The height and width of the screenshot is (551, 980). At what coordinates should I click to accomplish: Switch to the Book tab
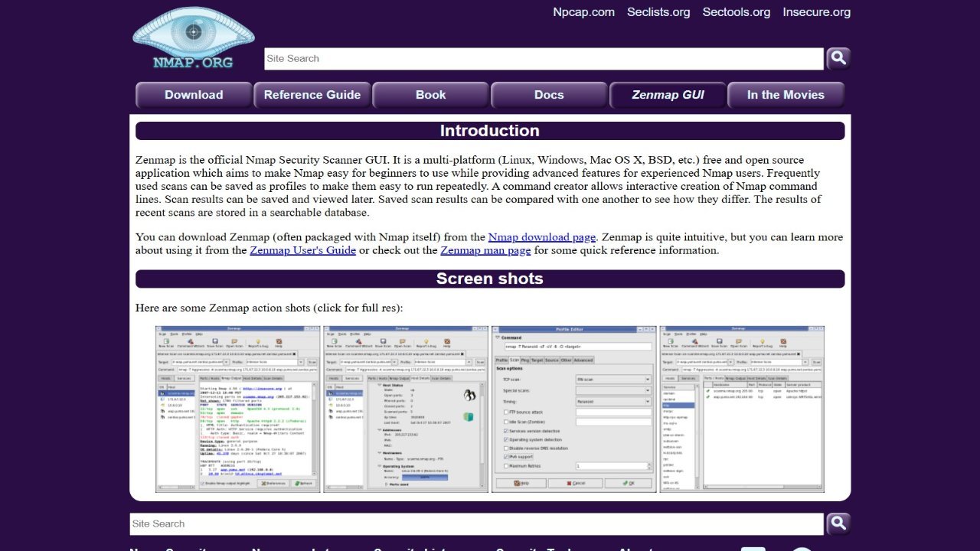pyautogui.click(x=430, y=95)
